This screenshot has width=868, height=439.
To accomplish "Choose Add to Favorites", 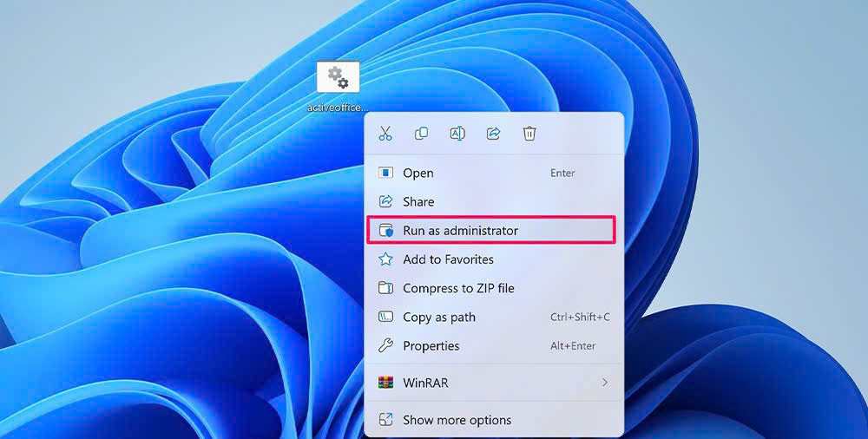I will (448, 259).
